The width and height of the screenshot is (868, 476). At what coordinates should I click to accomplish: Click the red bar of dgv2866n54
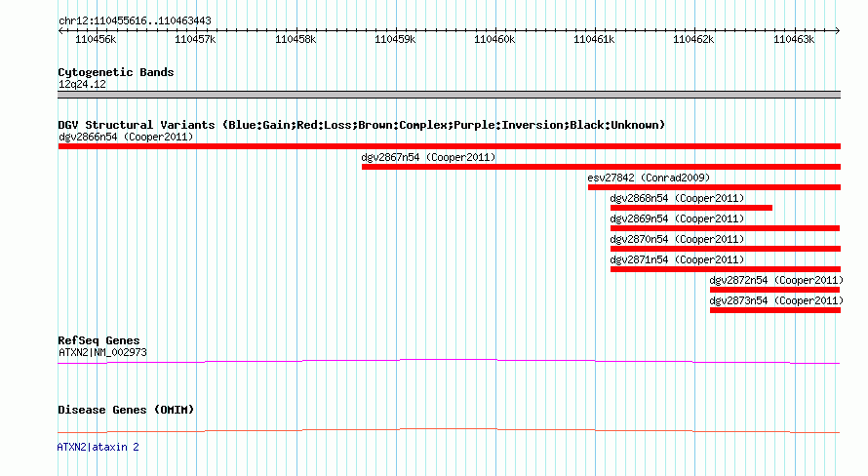(x=450, y=146)
